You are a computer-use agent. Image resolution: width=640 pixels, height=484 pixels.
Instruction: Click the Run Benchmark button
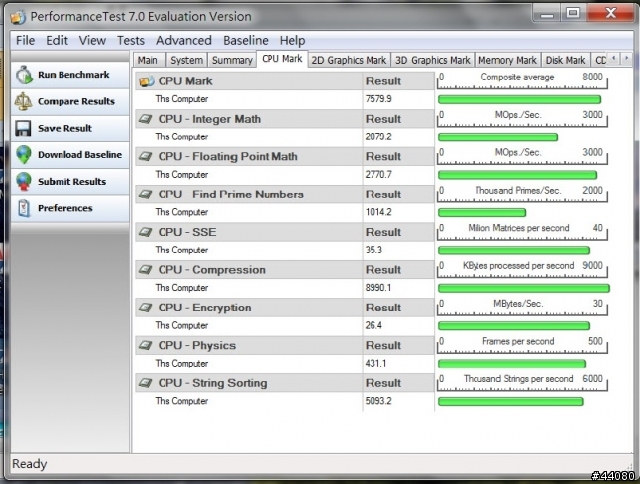[70, 75]
